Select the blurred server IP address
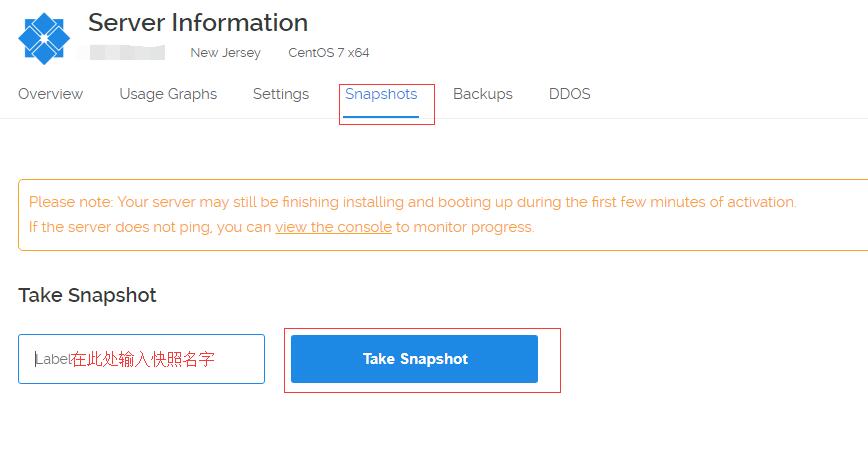 127,53
